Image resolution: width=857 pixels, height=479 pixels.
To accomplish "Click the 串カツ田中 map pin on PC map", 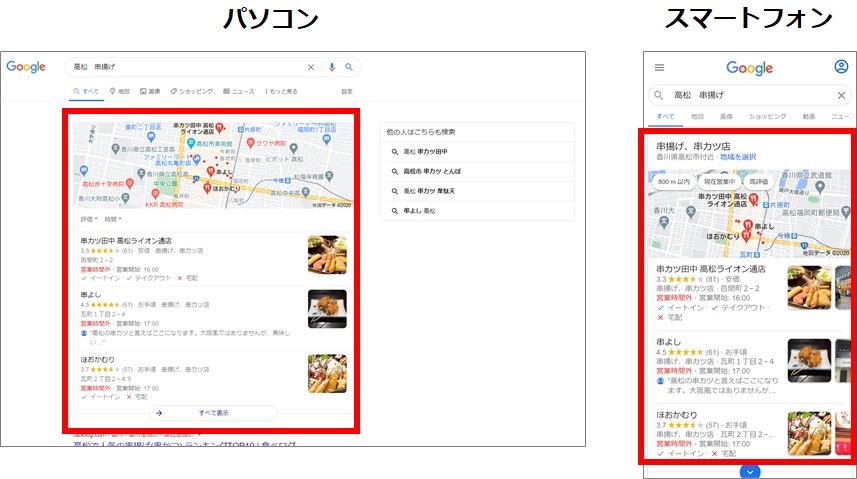I will click(x=219, y=128).
